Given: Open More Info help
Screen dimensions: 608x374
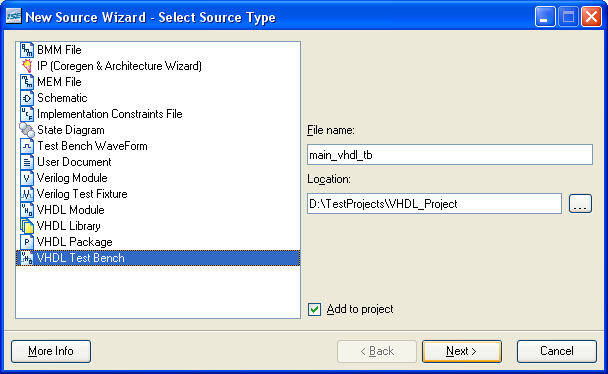Looking at the screenshot, I should 51,351.
